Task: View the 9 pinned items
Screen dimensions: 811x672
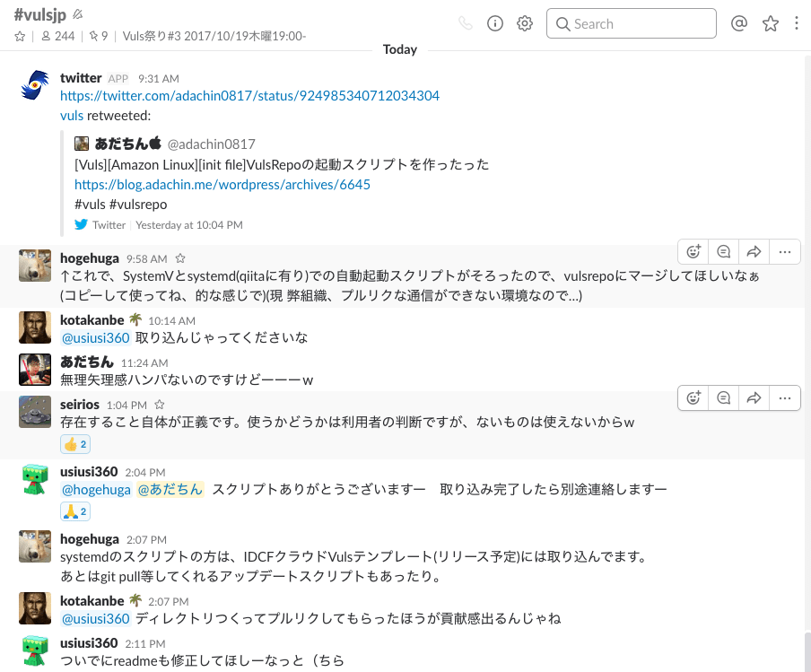Action: click(100, 36)
